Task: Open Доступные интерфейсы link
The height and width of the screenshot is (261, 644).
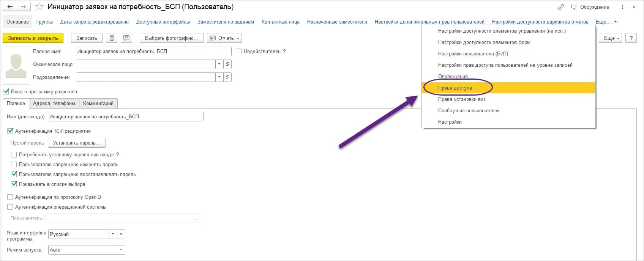Action: pyautogui.click(x=163, y=22)
